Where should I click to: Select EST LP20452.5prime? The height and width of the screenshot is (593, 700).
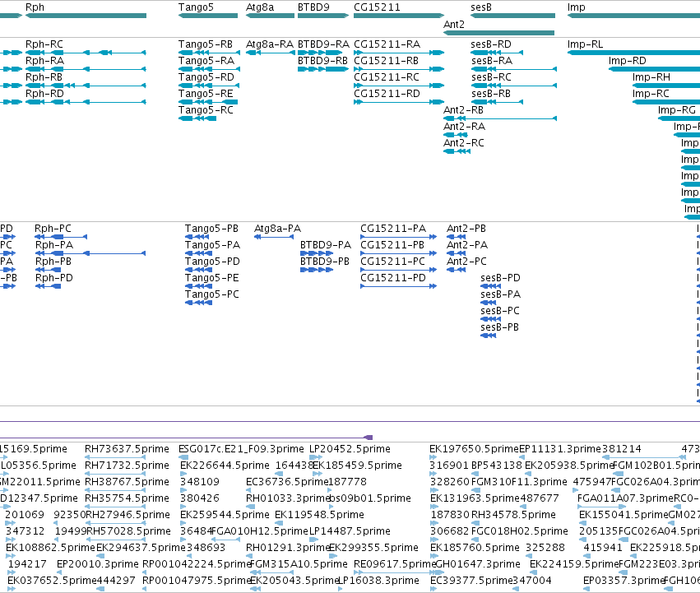click(316, 457)
